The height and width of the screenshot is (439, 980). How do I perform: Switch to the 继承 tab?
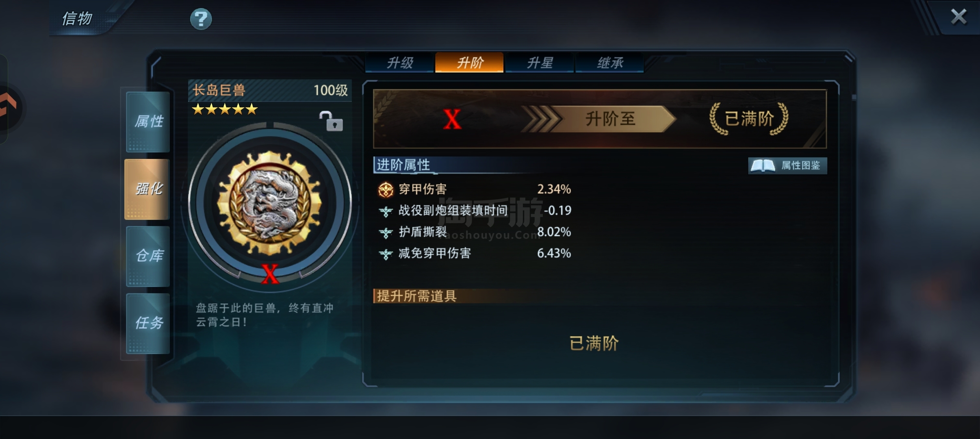pyautogui.click(x=609, y=63)
